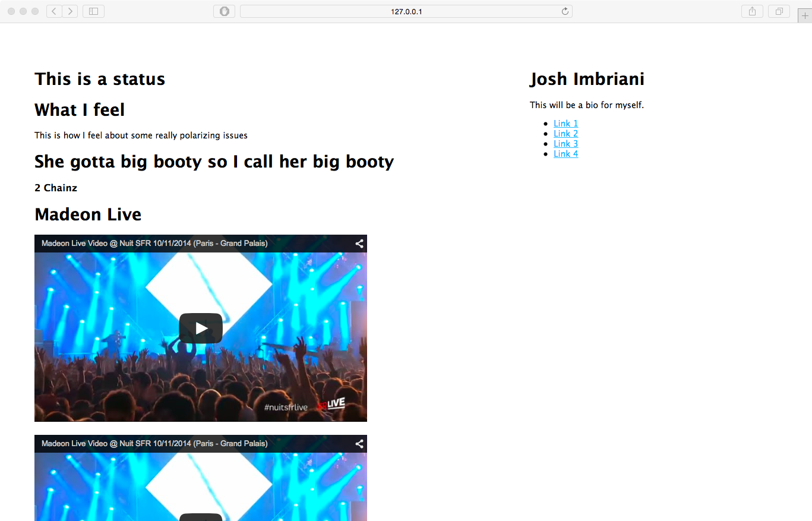Open second video title Madeon Live Video
Image resolution: width=812 pixels, height=521 pixels.
[x=154, y=444]
